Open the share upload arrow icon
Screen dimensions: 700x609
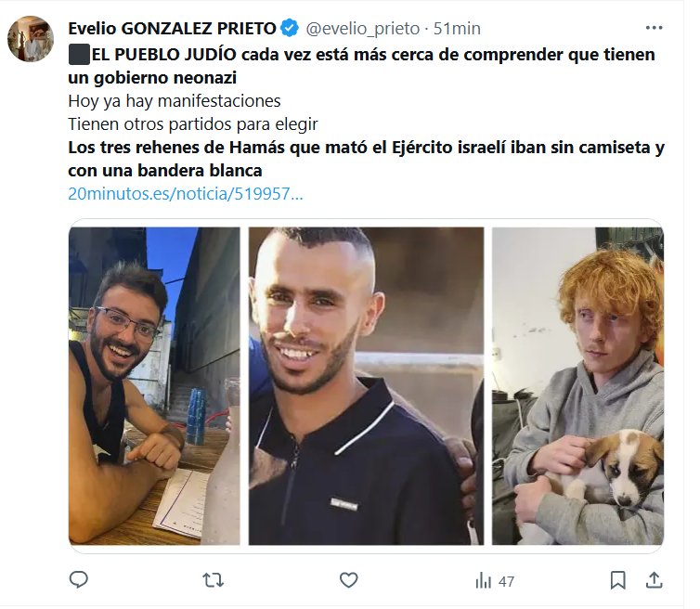tap(654, 580)
